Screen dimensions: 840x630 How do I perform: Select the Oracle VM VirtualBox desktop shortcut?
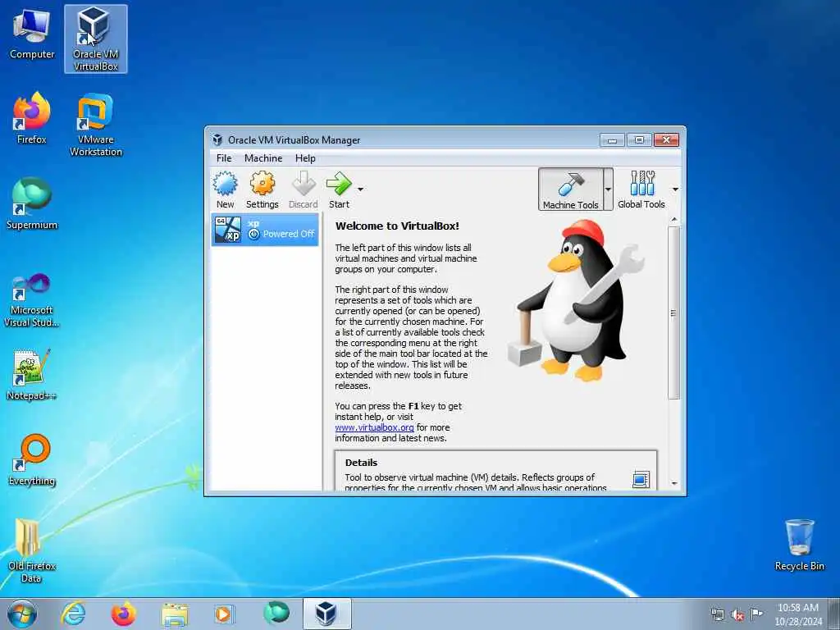[x=96, y=39]
